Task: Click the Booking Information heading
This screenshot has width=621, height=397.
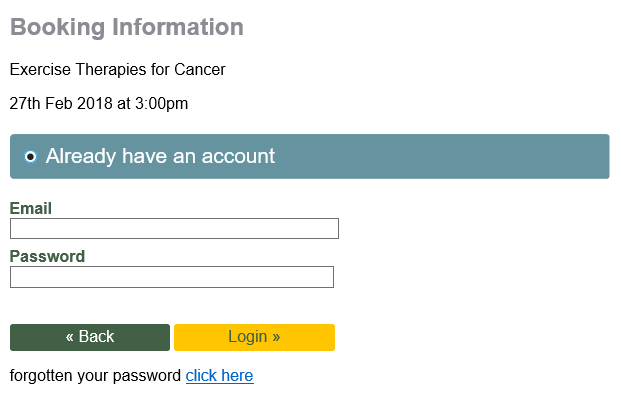Action: [x=127, y=27]
